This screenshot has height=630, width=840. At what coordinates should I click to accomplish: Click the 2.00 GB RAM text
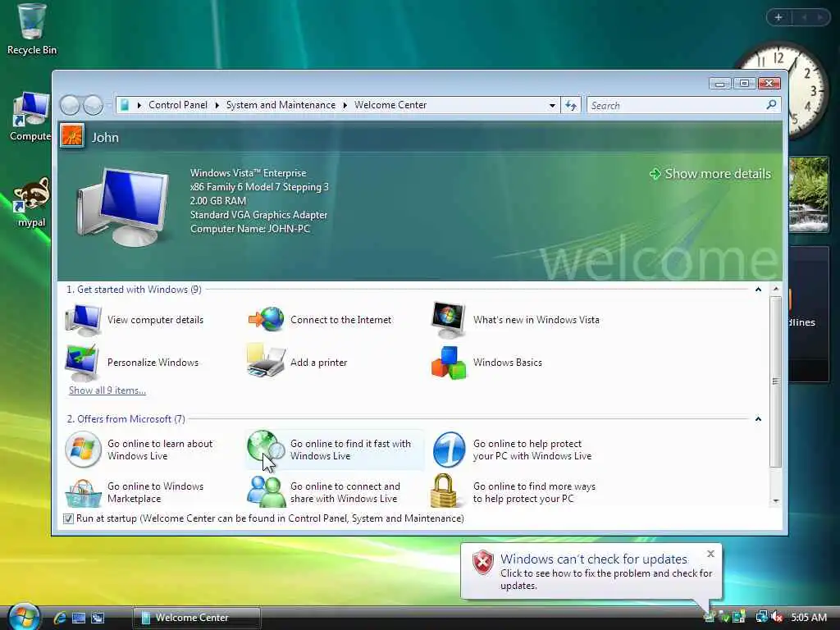pos(218,201)
